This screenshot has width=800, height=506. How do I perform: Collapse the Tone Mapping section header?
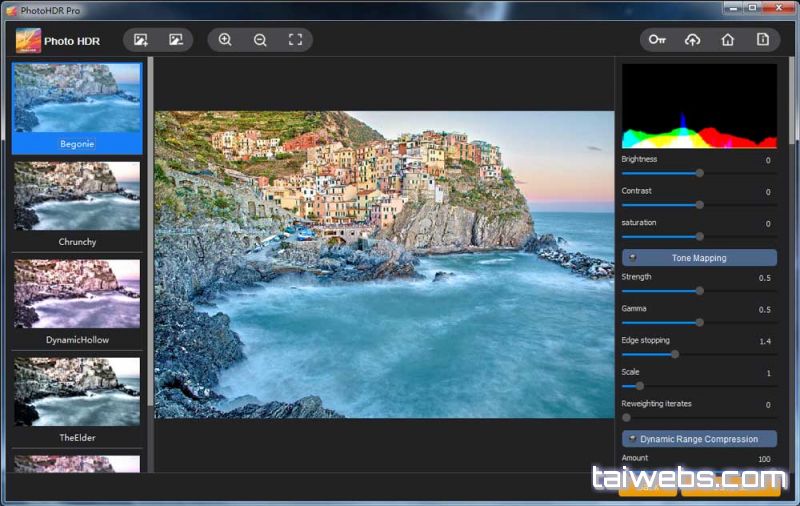pos(699,258)
